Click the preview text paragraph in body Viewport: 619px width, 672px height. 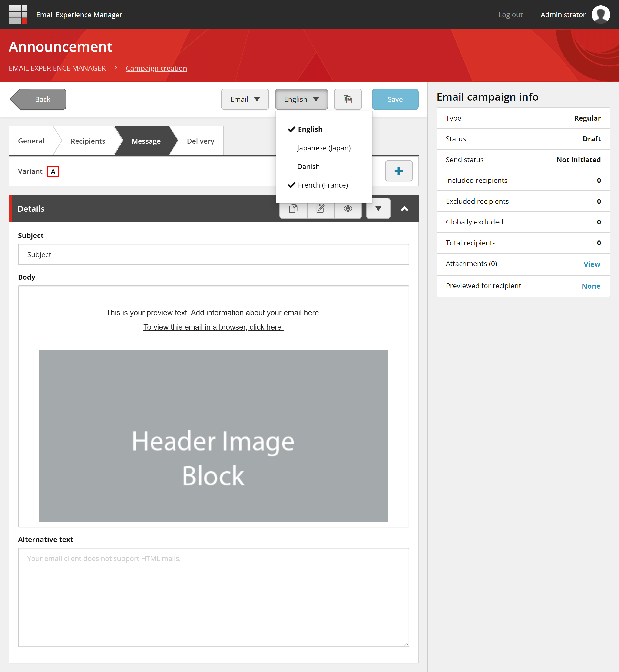[x=213, y=312]
